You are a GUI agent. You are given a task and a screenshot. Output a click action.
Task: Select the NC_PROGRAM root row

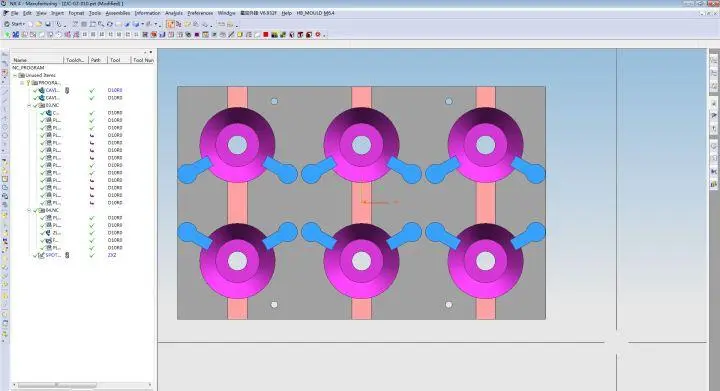click(28, 67)
